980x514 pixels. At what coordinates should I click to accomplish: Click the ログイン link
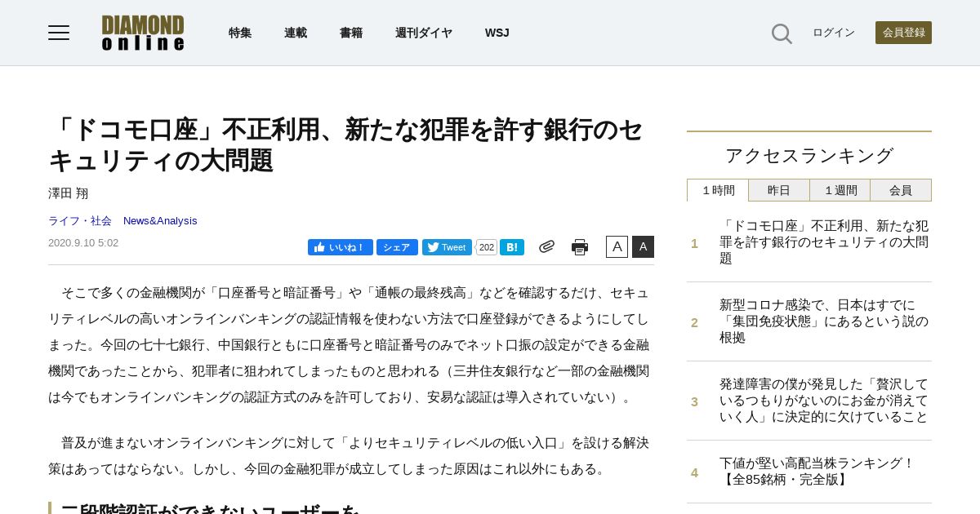[834, 33]
